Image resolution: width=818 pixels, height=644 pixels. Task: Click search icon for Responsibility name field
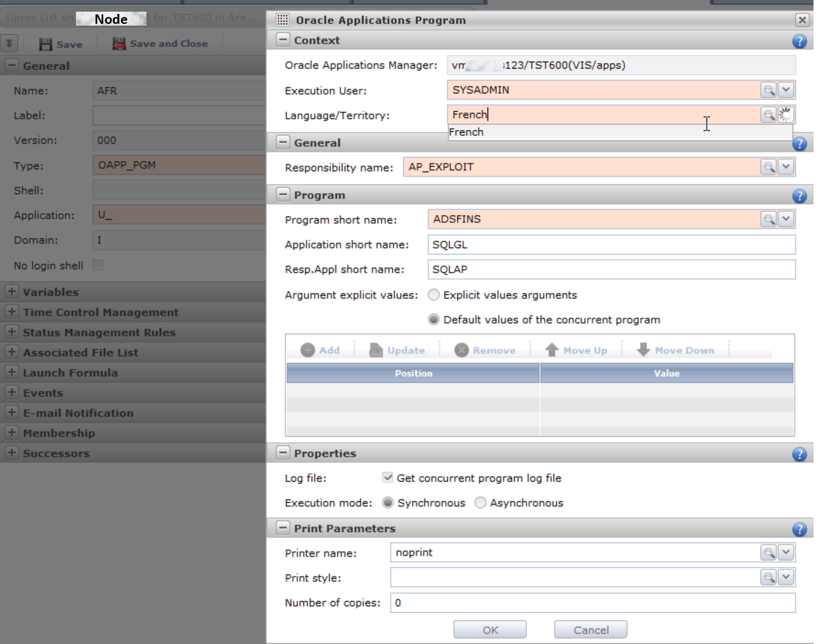click(x=769, y=167)
